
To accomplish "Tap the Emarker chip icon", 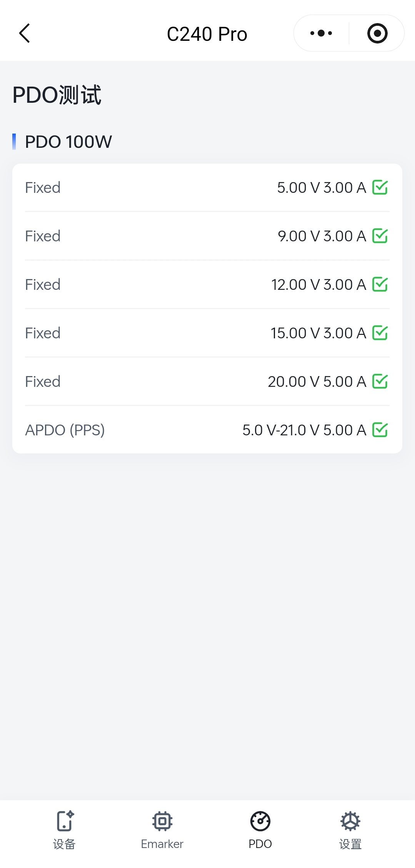I will (x=162, y=821).
